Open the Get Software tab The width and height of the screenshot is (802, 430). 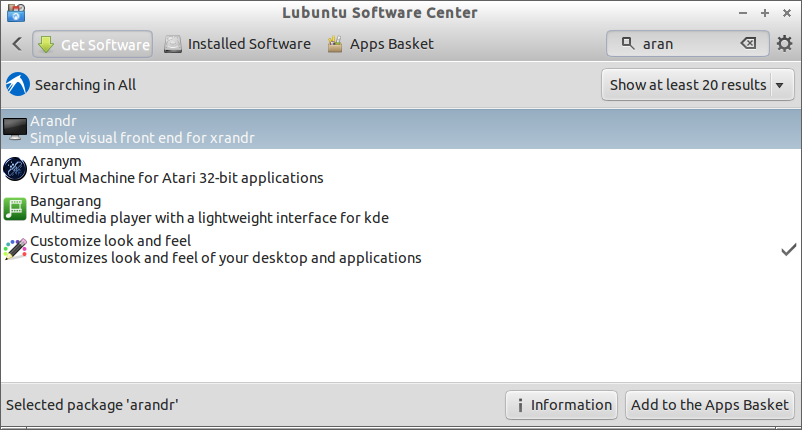(x=93, y=44)
